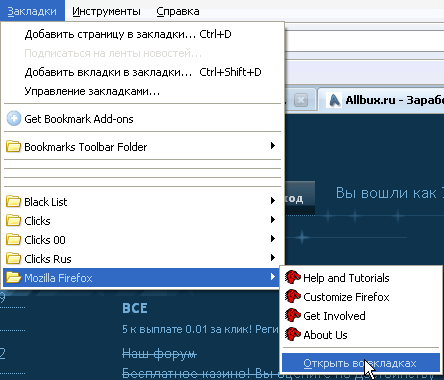This screenshot has width=444, height=380.
Task: Click the About Us dino icon
Action: pos(293,334)
